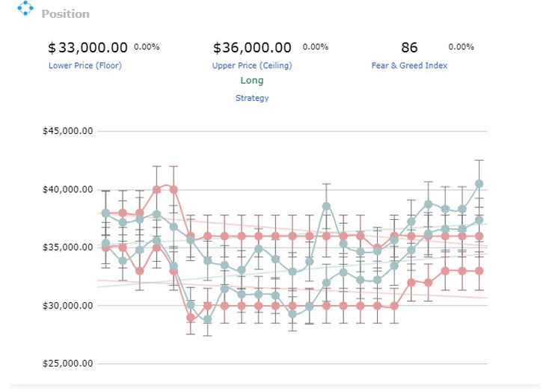This screenshot has height=392, width=546.
Task: Click the $33,000.00 floor price value
Action: tap(88, 48)
